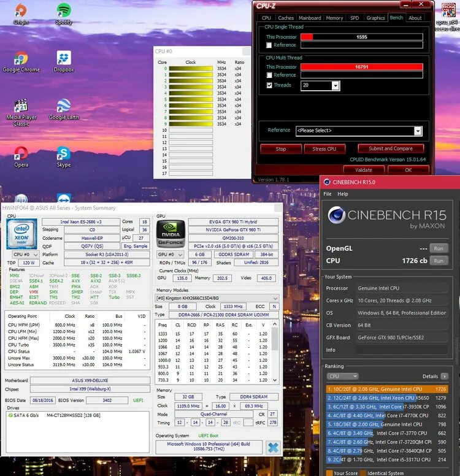Toggle the Single Thread Reference checkbox in CPU-Z

[269, 45]
